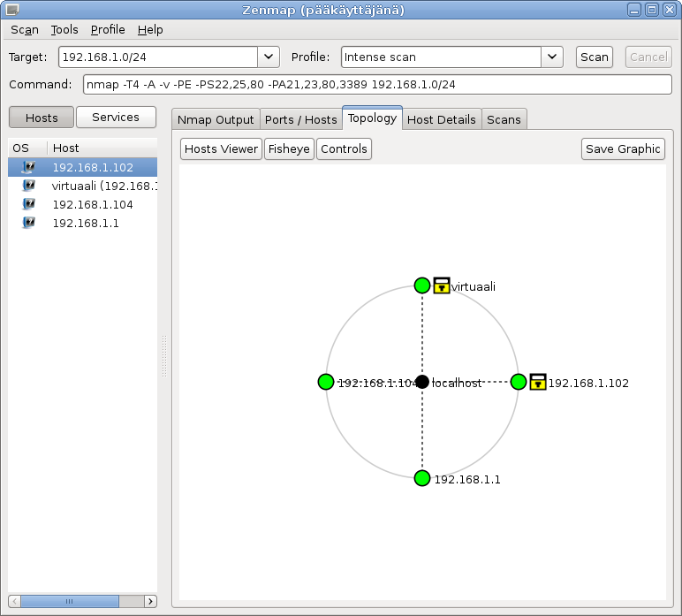Minimize the Zenmap window
This screenshot has width=682, height=616.
click(x=634, y=10)
